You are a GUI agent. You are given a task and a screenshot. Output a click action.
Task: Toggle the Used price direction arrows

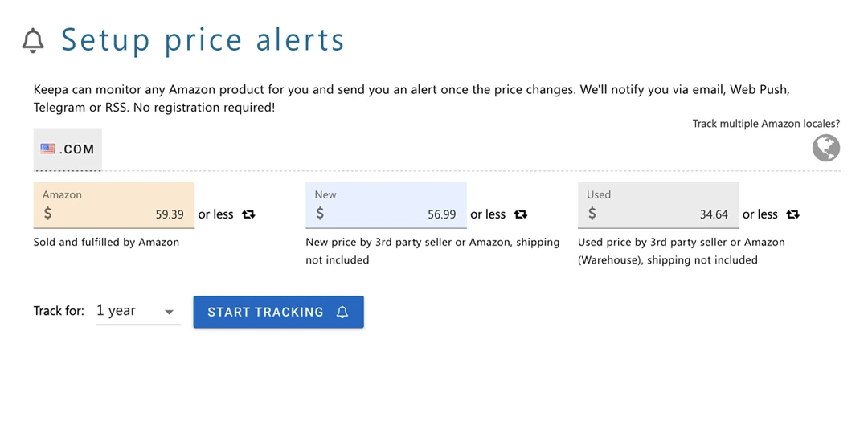click(792, 214)
